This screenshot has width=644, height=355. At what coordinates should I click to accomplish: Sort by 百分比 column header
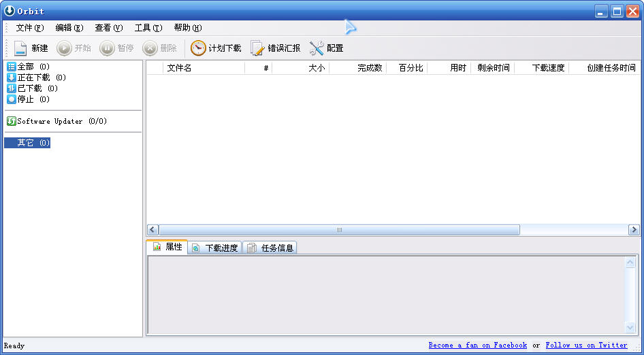[x=406, y=68]
